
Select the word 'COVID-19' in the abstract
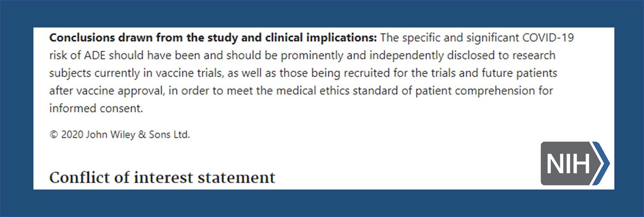click(548, 38)
